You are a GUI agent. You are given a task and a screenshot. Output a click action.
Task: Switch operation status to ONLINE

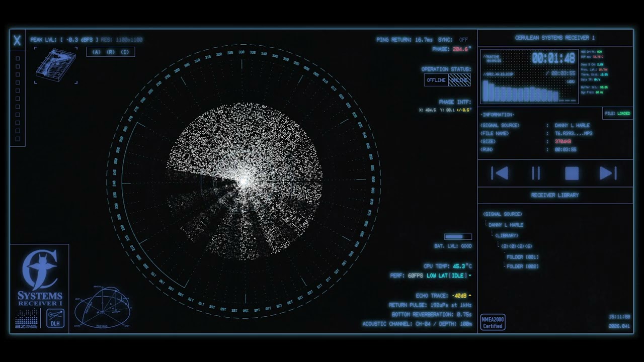coord(459,80)
